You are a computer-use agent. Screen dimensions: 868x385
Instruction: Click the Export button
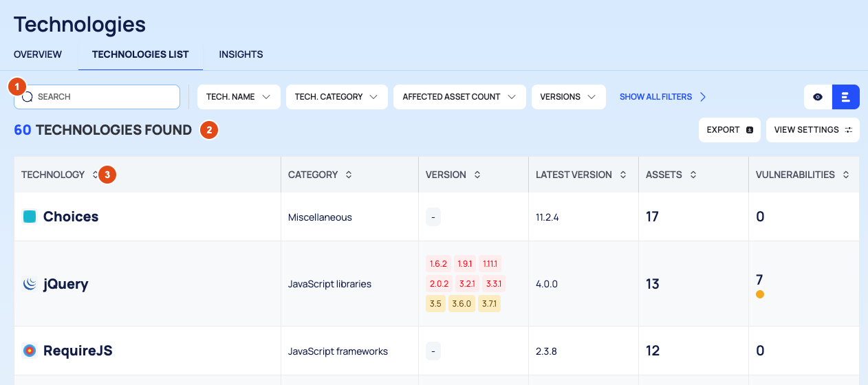730,130
